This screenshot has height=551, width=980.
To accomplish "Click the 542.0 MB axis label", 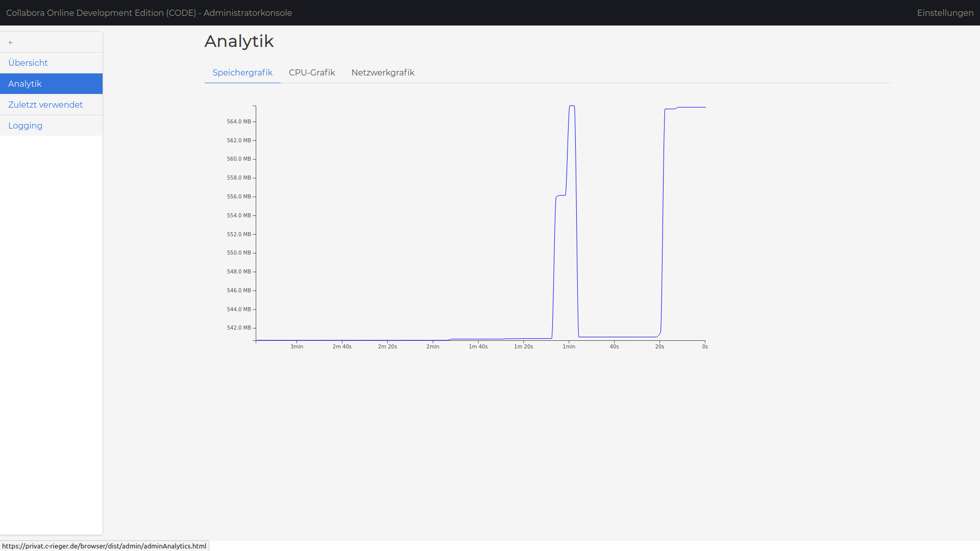I will click(239, 328).
